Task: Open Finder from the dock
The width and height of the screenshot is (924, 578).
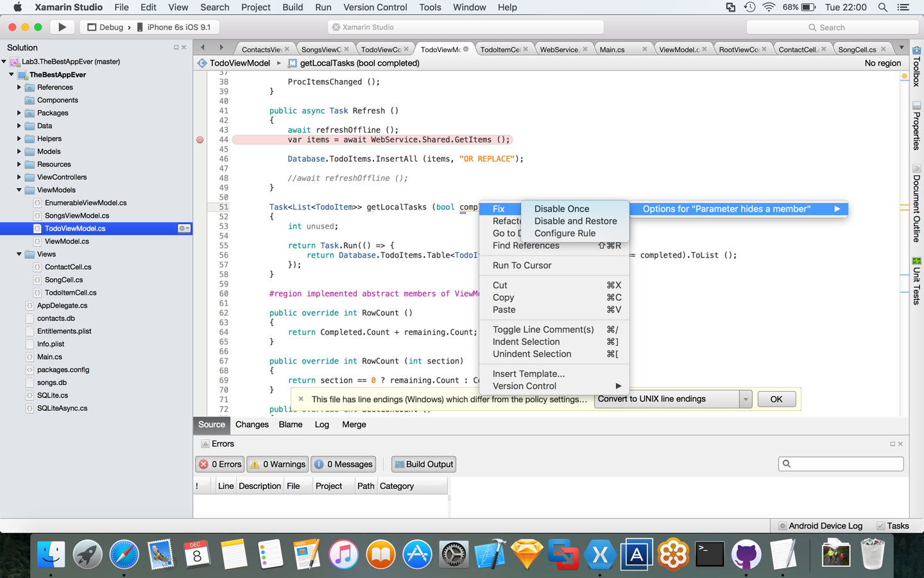Action: pos(51,554)
